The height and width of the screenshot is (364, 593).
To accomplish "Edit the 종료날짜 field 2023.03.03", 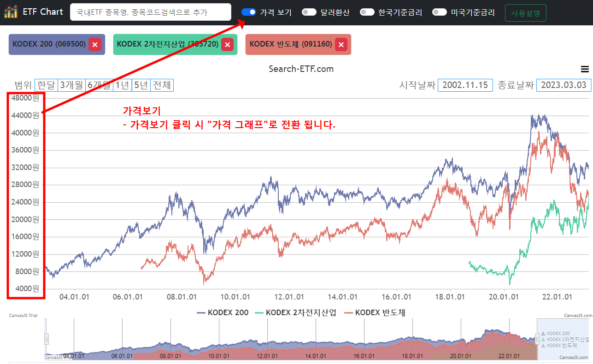I will pyautogui.click(x=564, y=85).
